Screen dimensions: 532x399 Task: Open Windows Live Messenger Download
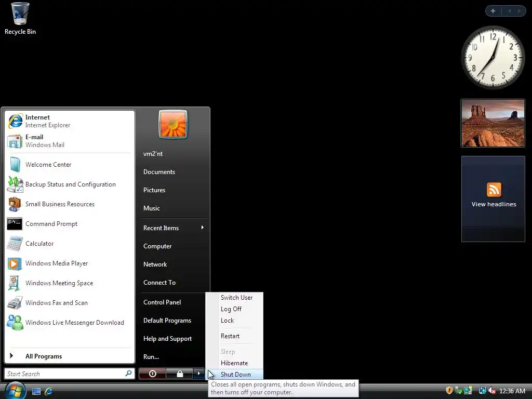[70, 322]
